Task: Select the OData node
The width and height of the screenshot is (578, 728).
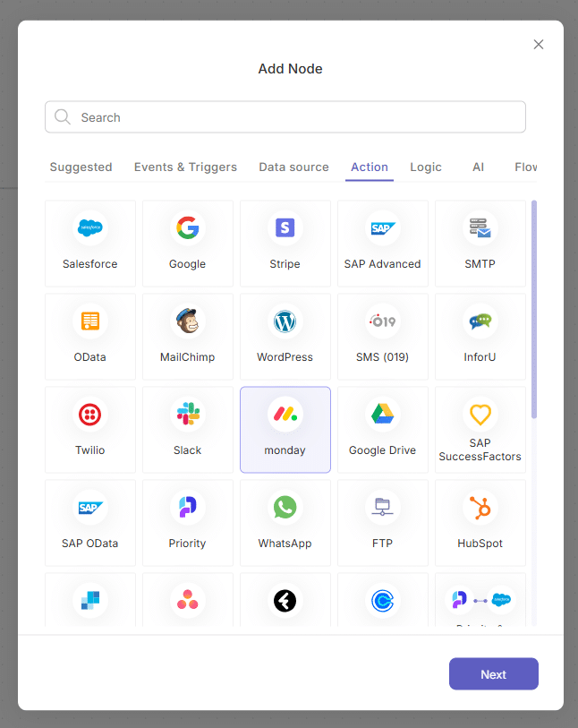Action: point(90,337)
